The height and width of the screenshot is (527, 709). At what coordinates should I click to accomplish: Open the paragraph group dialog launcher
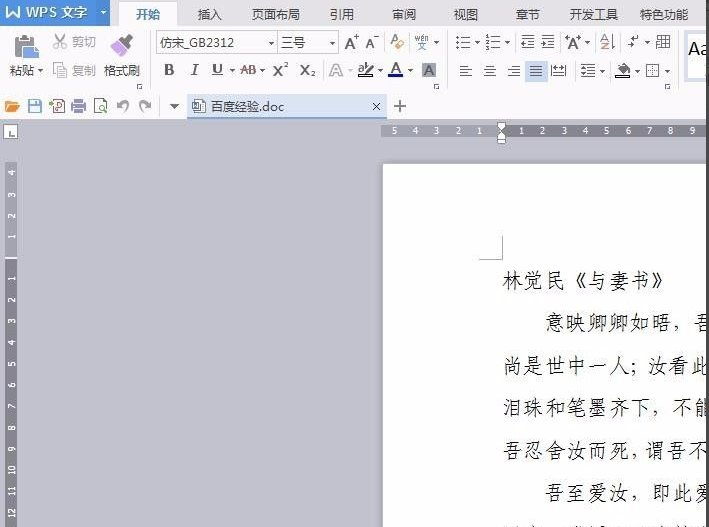667,86
